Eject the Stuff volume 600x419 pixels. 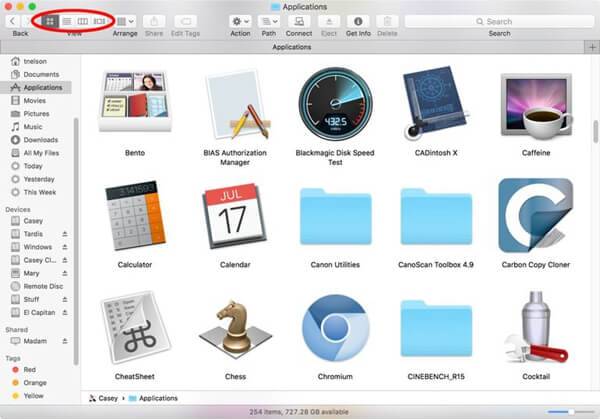point(65,299)
